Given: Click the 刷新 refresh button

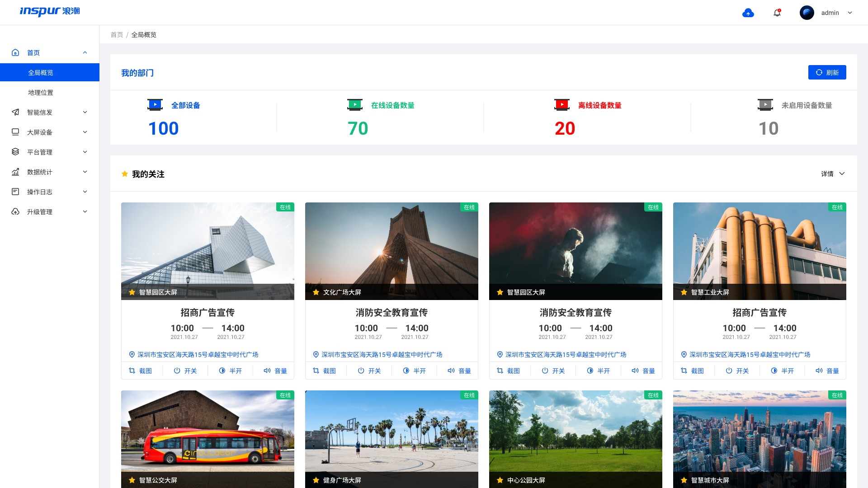Looking at the screenshot, I should (x=827, y=72).
